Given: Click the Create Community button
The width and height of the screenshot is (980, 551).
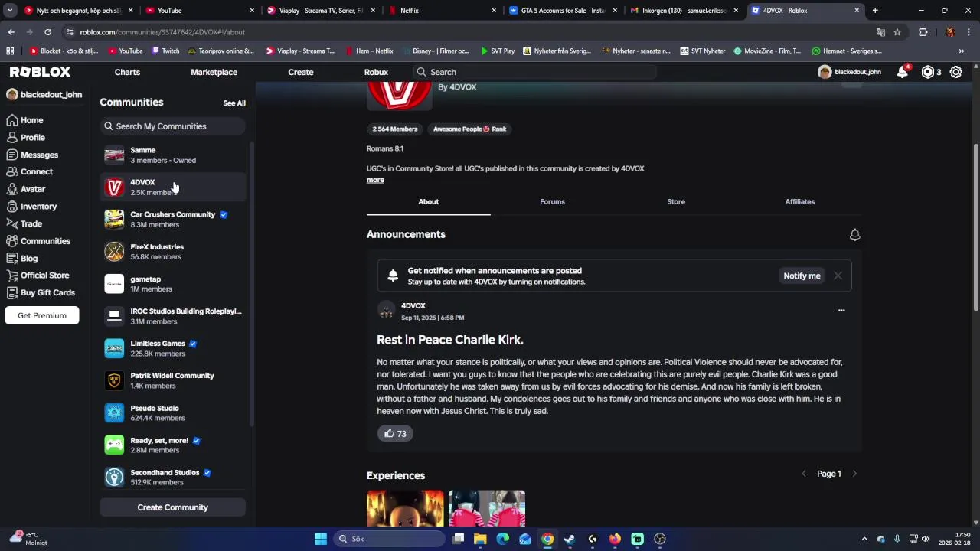Looking at the screenshot, I should coord(172,507).
